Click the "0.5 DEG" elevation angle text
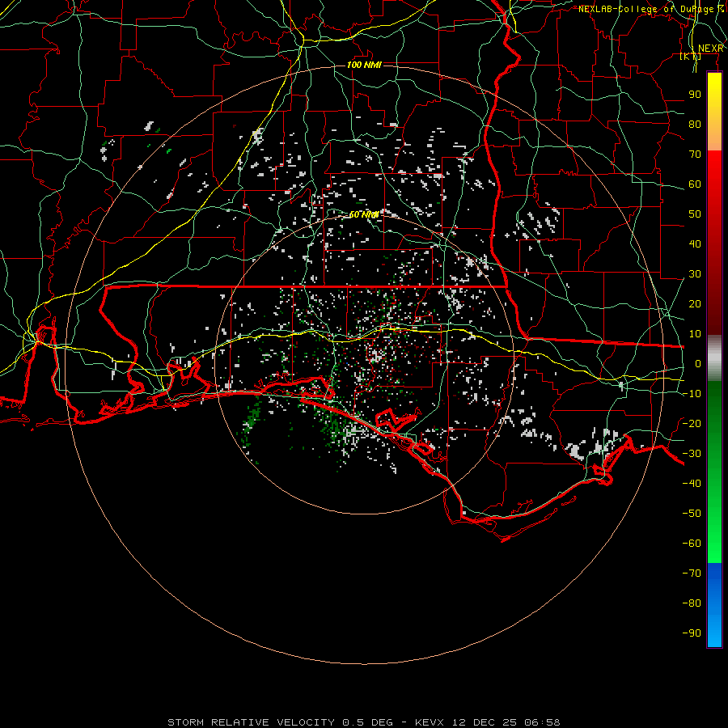Viewport: 728px width, 728px height. coord(368,722)
